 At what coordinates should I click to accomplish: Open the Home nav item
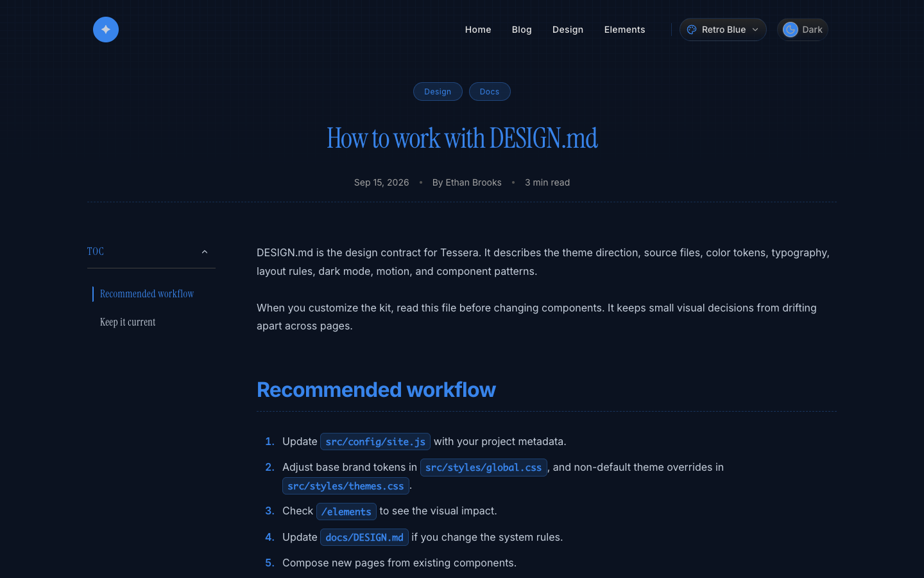click(478, 30)
